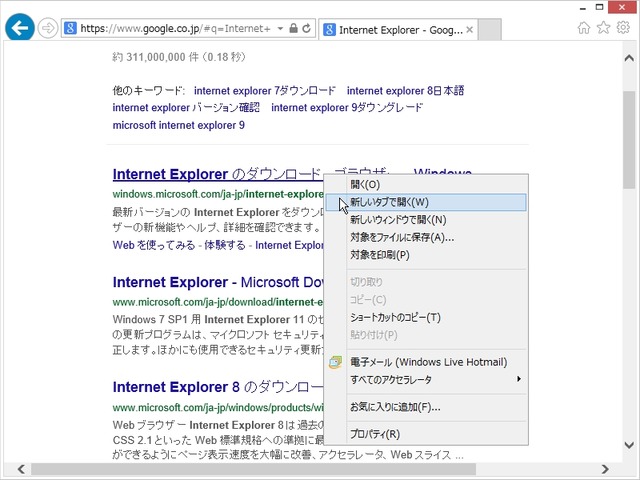
Task: Click vertical scrollbar up arrow
Action: click(629, 58)
